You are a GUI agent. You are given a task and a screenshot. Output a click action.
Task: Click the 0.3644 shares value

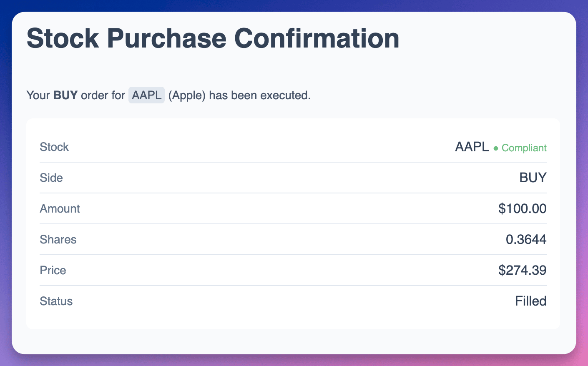pyautogui.click(x=526, y=239)
